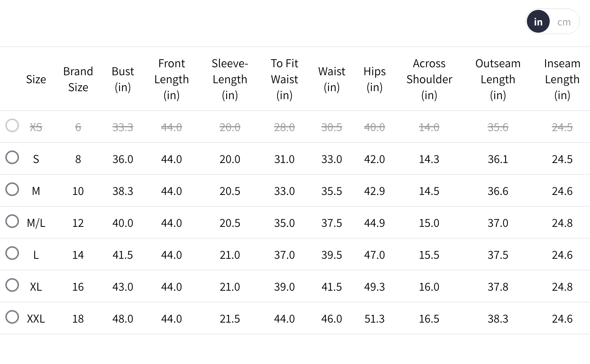This screenshot has width=590, height=364.
Task: Pick the L size radio button
Action: [x=12, y=253]
